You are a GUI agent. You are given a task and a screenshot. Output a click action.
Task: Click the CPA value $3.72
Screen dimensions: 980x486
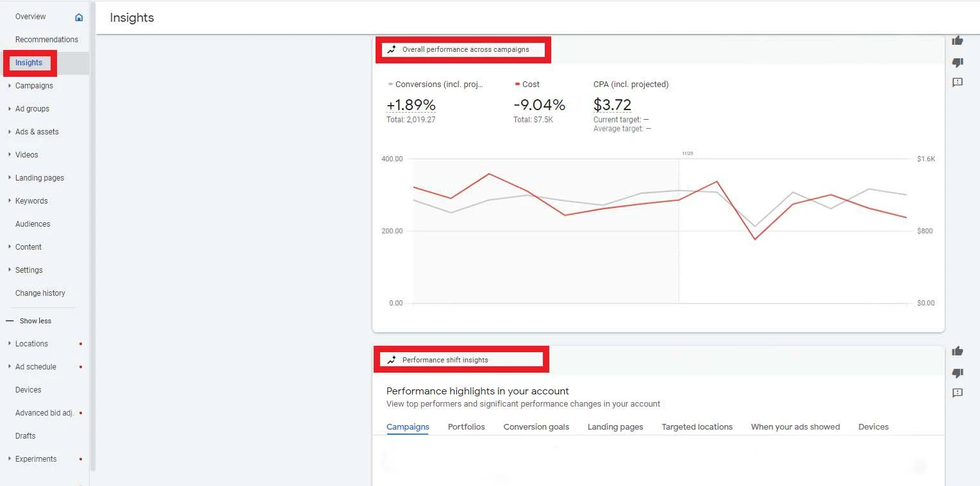[x=612, y=105]
